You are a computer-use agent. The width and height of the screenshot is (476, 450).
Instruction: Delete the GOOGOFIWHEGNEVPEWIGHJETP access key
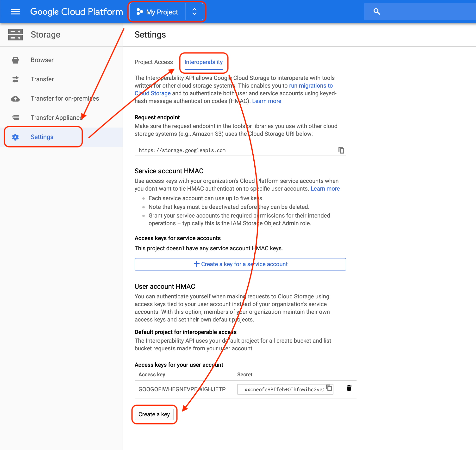click(x=349, y=388)
